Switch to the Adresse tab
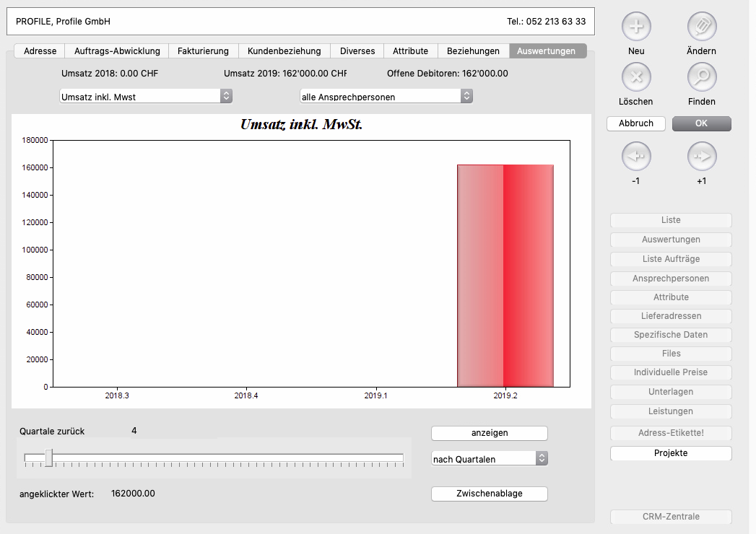The image size is (756, 534). 40,51
